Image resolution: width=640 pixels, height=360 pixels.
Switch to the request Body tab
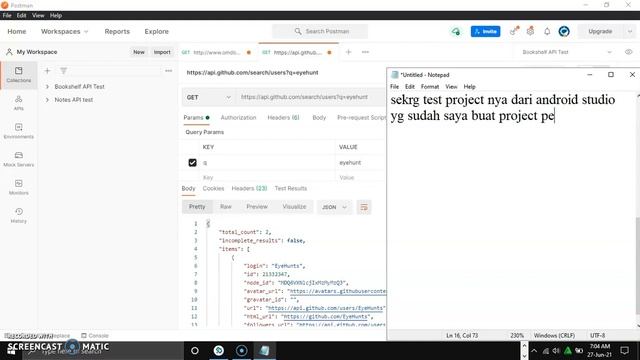click(319, 118)
